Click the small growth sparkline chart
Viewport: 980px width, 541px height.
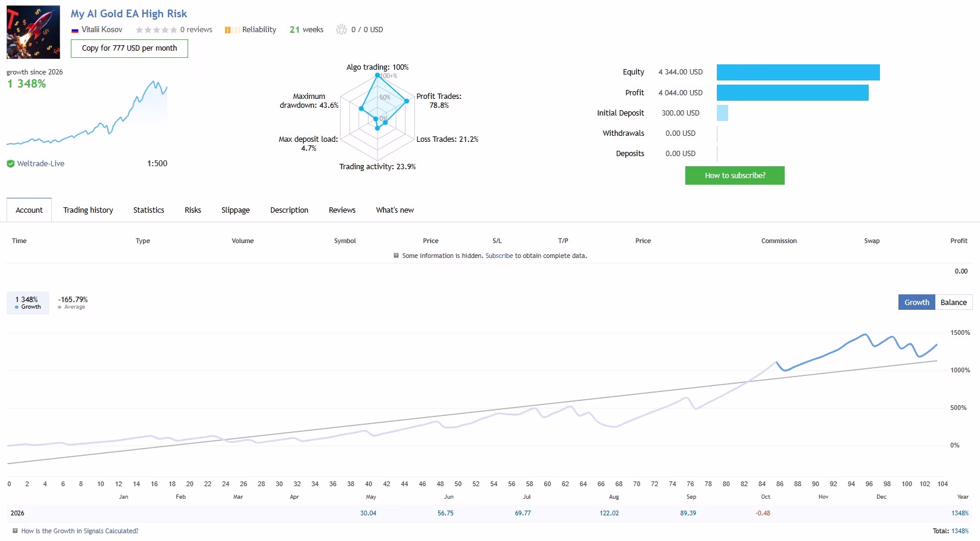[87, 113]
